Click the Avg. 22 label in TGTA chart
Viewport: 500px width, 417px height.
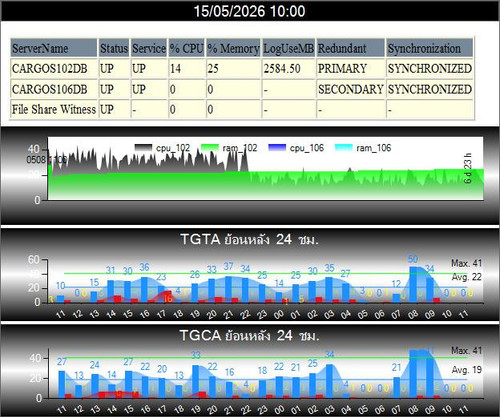coord(467,277)
